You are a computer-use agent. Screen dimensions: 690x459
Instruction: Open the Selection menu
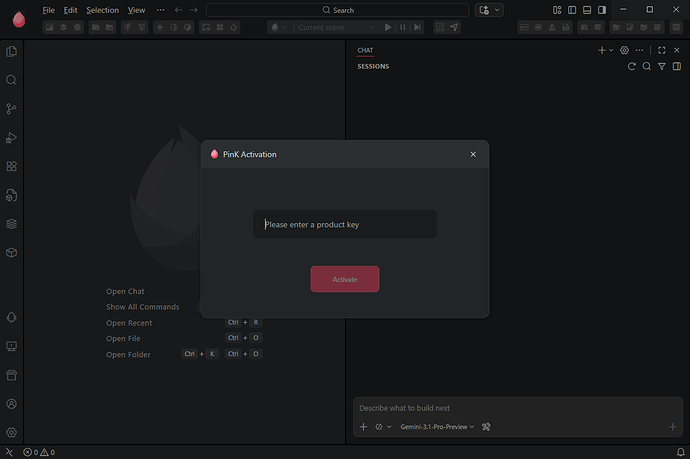(103, 10)
